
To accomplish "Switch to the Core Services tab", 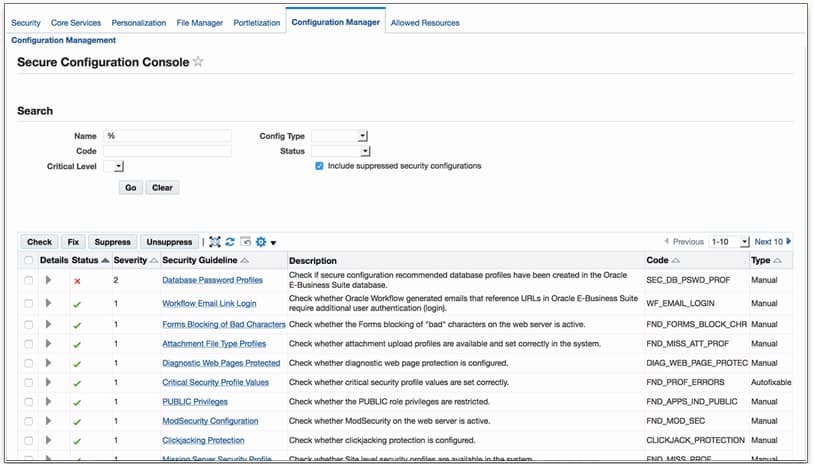I will pos(76,23).
